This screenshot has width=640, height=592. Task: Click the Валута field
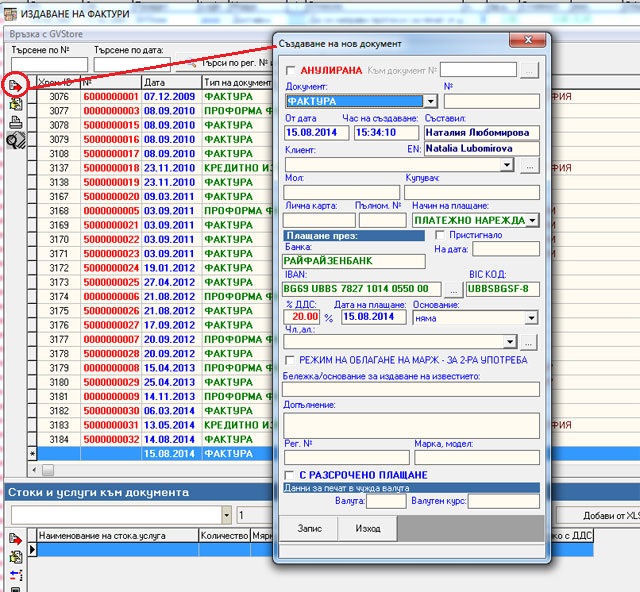(386, 501)
